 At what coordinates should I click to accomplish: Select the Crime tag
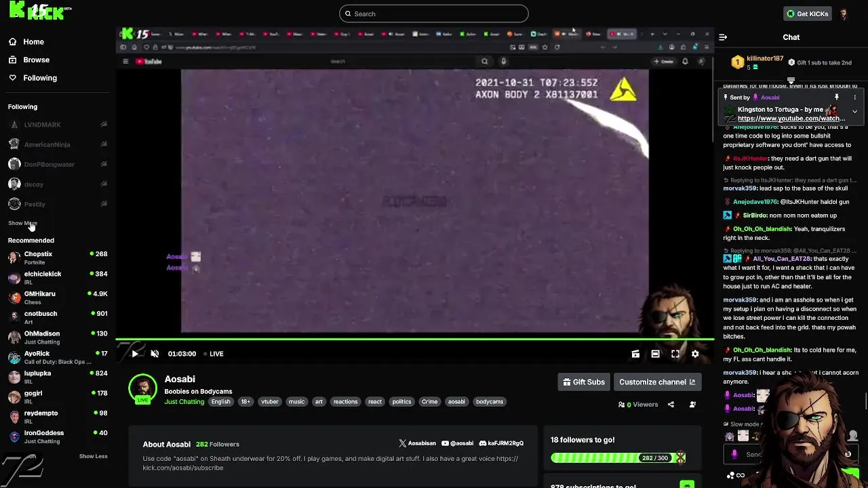tap(430, 402)
